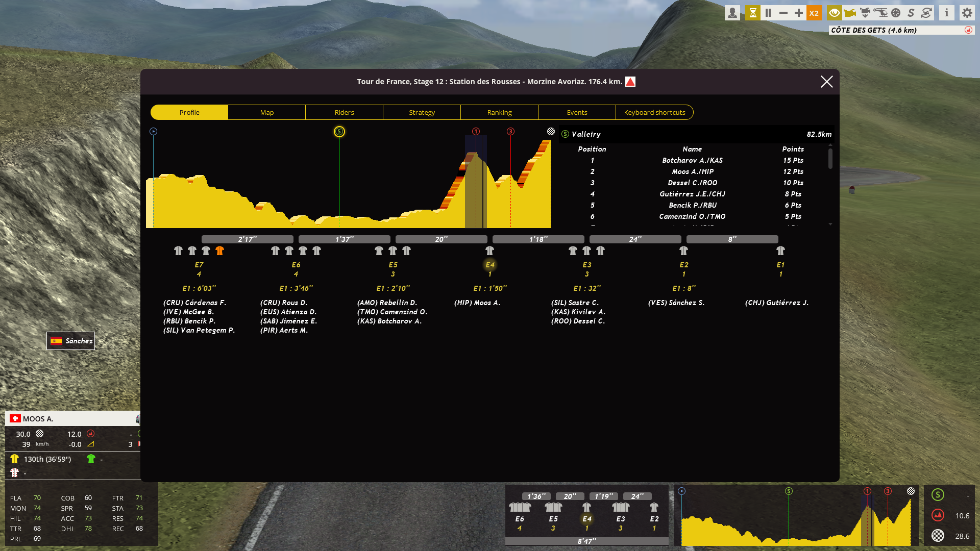Select rider (CHJ) Gutiérrez J.
The image size is (980, 551).
click(777, 303)
